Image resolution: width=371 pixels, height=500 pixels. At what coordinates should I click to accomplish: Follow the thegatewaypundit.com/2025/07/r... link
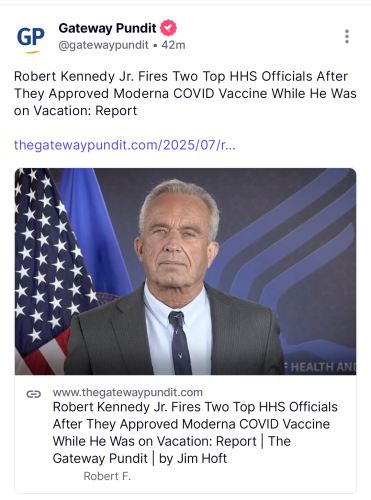[125, 145]
